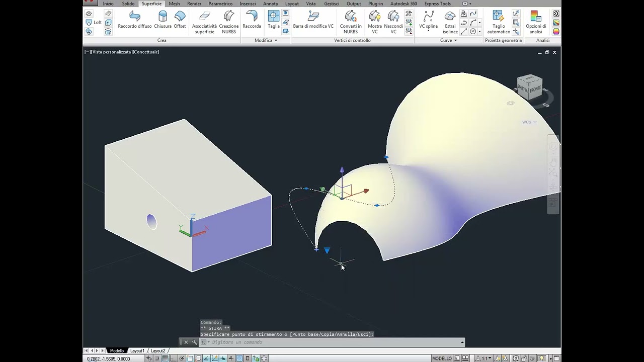Viewport: 644px width, 362px height.
Task: Select the Taglia trim tool
Action: (x=274, y=20)
